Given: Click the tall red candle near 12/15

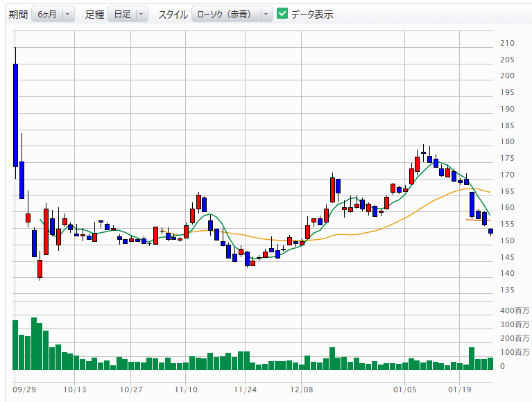Looking at the screenshot, I should coord(332,189).
